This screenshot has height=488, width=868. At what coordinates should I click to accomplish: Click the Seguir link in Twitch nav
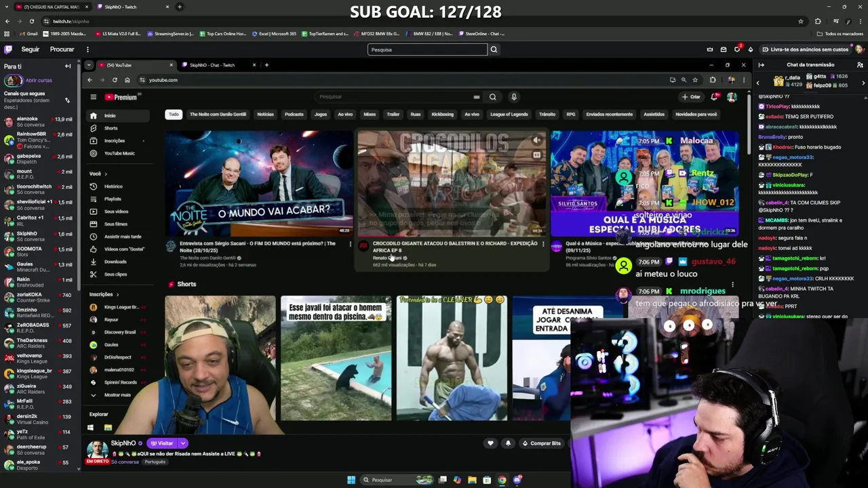pos(31,49)
